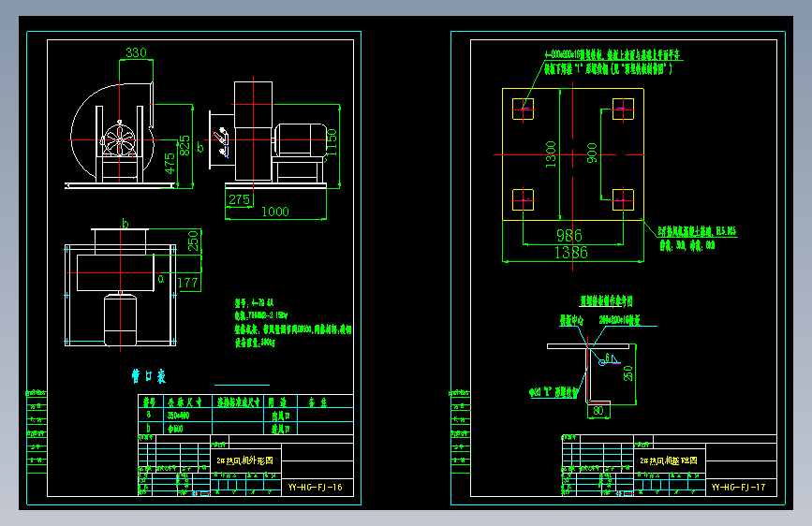Viewport: 812px width, 526px height.
Task: Select the 825 height dimension
Action: (x=185, y=145)
